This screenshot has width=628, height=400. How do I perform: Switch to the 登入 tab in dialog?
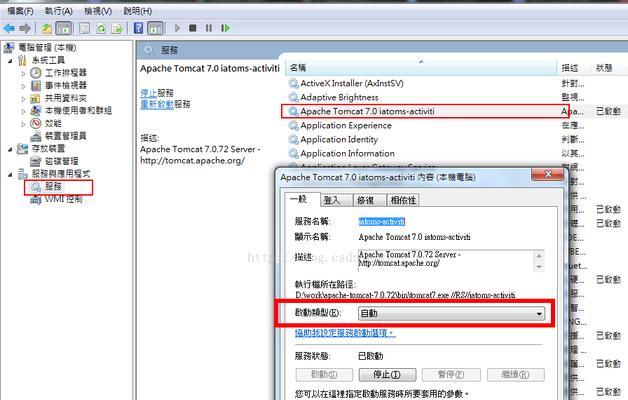(x=336, y=200)
